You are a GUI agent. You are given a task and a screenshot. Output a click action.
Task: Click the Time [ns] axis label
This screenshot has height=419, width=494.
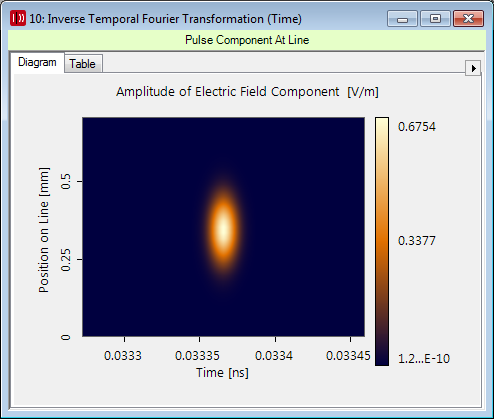click(222, 373)
